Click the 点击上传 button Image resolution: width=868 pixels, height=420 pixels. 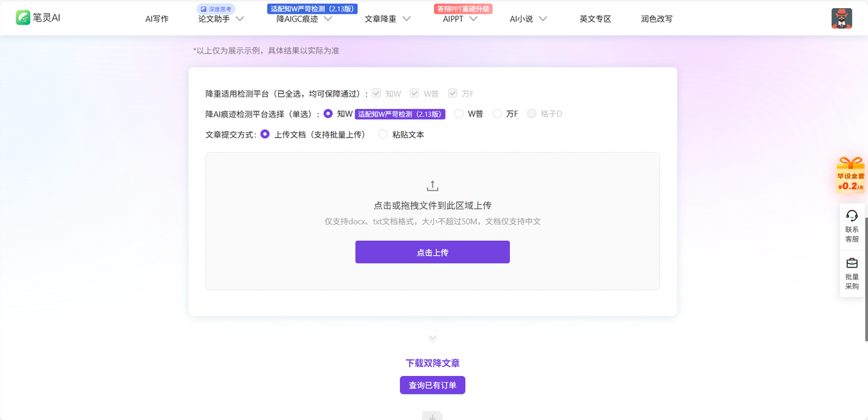[433, 252]
